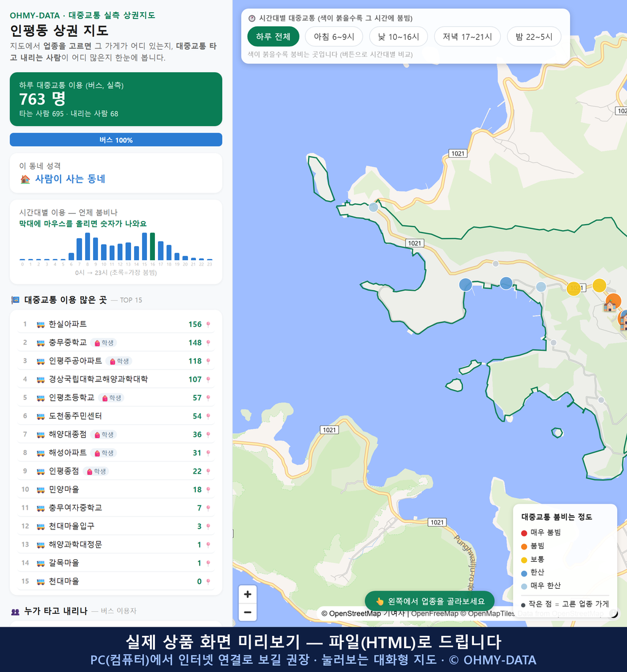
Task: Click the 학생 badge on 인평주공아파트
Action: (119, 361)
